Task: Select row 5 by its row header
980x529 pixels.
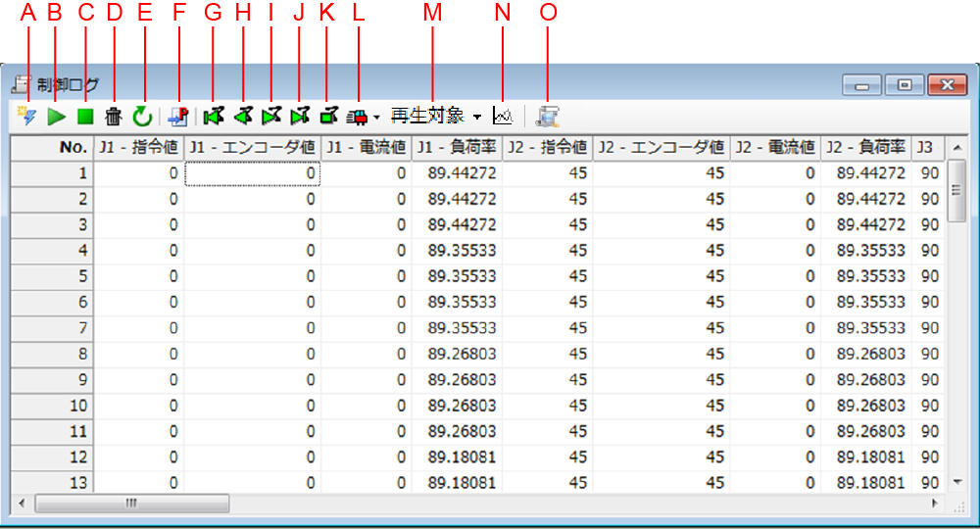Action: [52, 276]
